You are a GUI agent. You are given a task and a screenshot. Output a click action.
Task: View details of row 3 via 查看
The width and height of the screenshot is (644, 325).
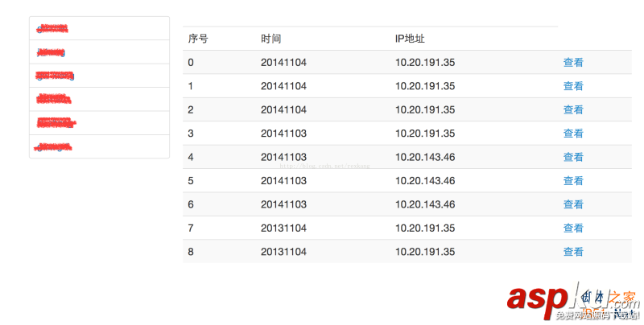click(x=573, y=134)
